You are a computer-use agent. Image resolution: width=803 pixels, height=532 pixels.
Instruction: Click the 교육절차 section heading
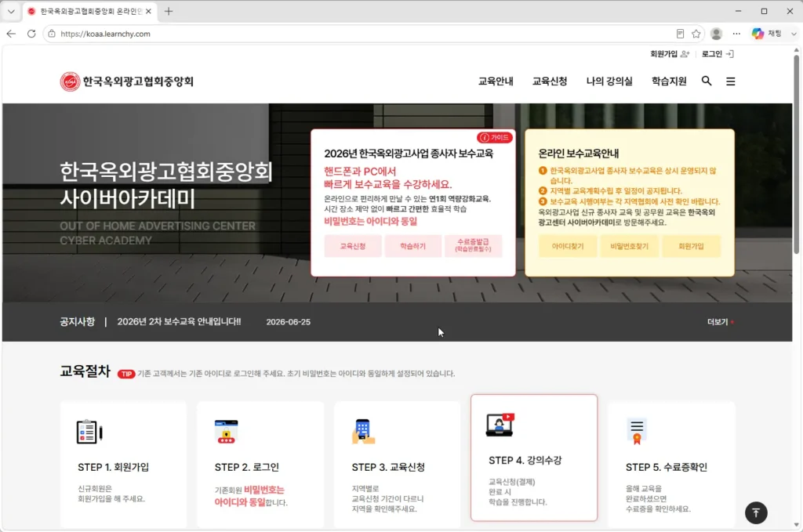point(85,371)
